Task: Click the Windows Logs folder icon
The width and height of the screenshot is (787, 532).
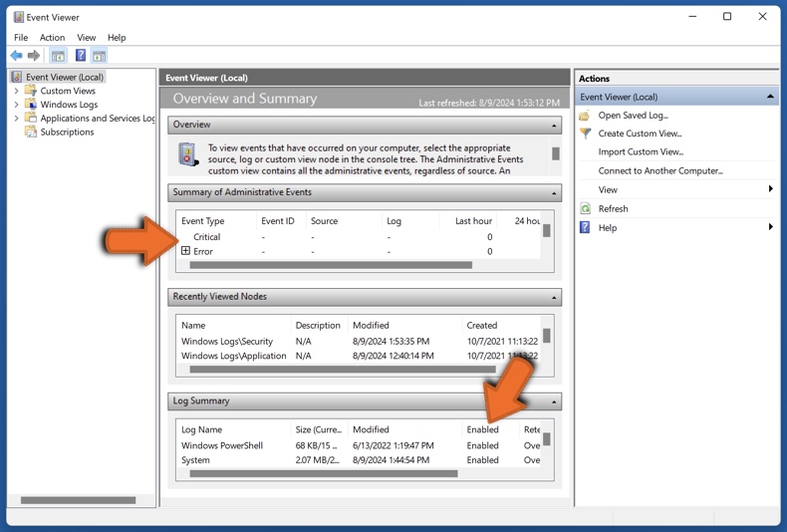Action: click(x=31, y=104)
